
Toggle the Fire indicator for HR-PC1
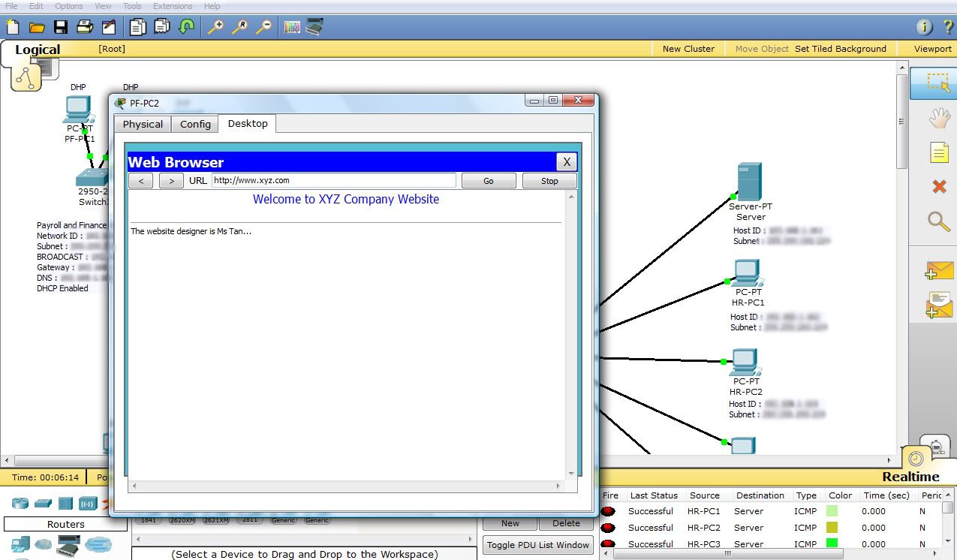[x=608, y=511]
